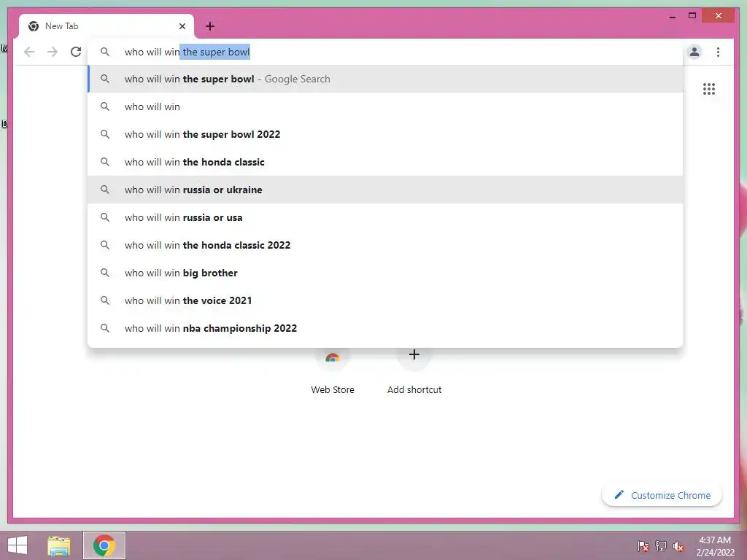
Task: Open File Explorer from the taskbar
Action: [x=59, y=545]
